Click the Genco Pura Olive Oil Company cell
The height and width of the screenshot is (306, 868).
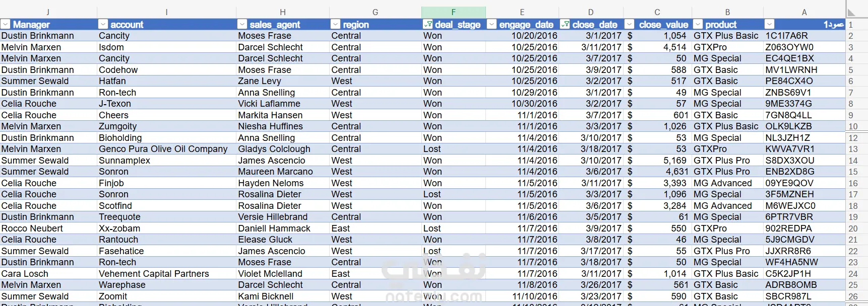[163, 149]
